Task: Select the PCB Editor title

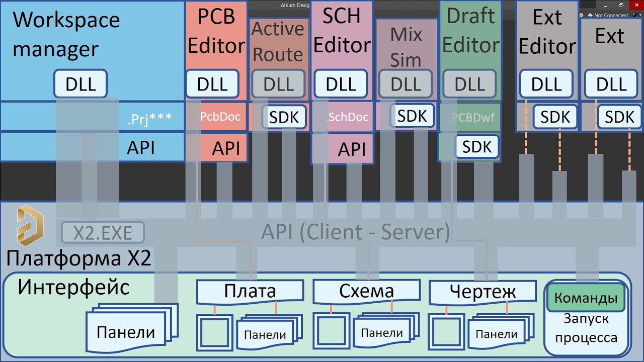Action: (216, 31)
